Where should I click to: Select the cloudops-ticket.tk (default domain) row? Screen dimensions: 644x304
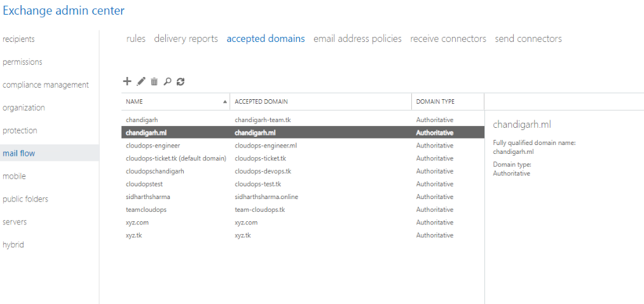(303, 158)
